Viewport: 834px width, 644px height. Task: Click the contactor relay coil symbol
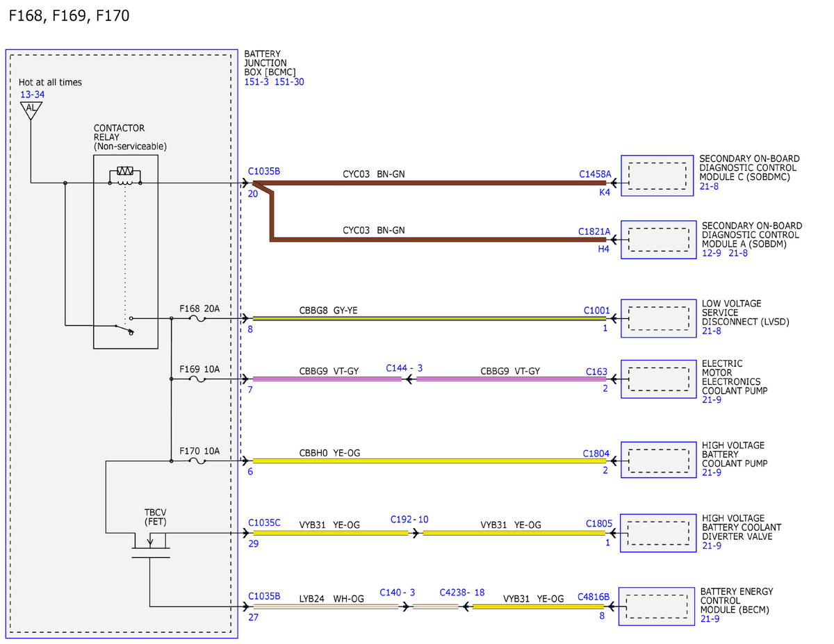tap(125, 176)
